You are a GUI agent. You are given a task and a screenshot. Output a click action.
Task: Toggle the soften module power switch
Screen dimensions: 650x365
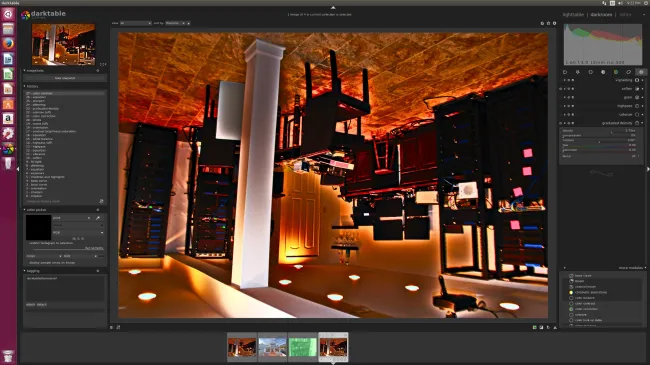(637, 89)
